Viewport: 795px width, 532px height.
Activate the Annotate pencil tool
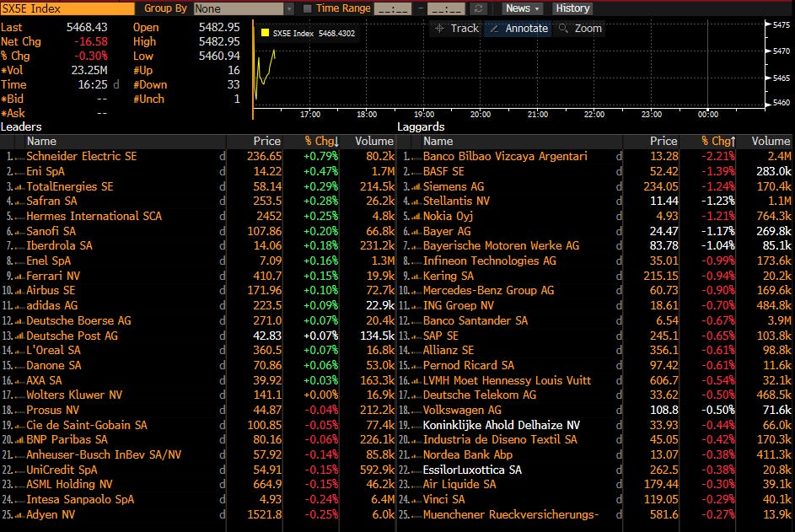coord(518,29)
